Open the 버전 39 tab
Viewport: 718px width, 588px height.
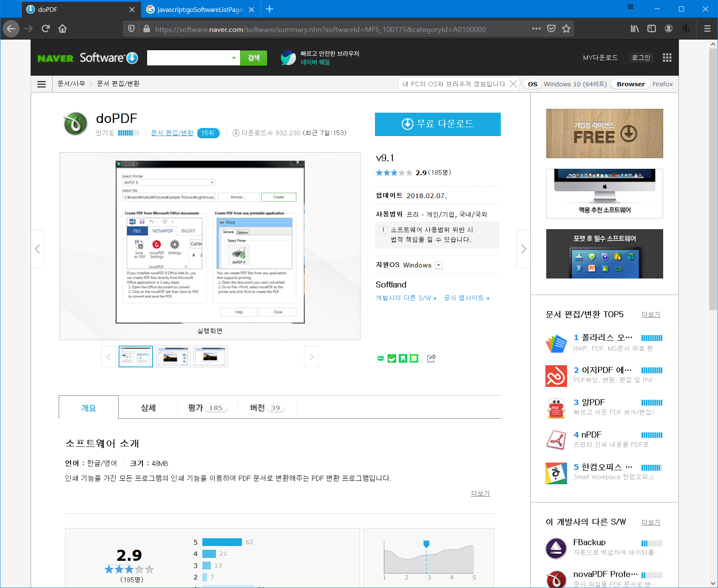point(267,407)
